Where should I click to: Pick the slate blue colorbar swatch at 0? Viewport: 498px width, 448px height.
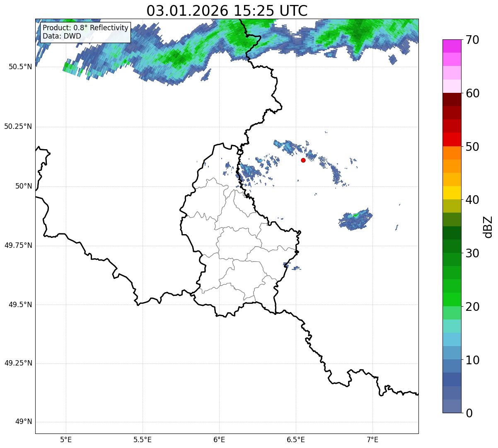(452, 406)
